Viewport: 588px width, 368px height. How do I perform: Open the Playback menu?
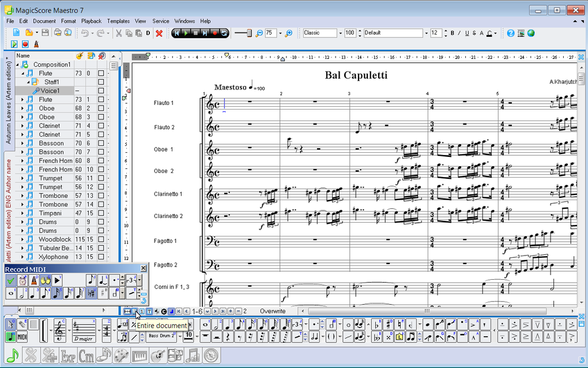pos(91,21)
